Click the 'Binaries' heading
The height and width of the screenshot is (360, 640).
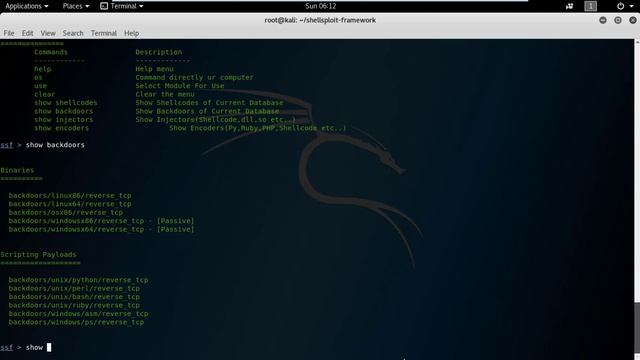click(17, 170)
